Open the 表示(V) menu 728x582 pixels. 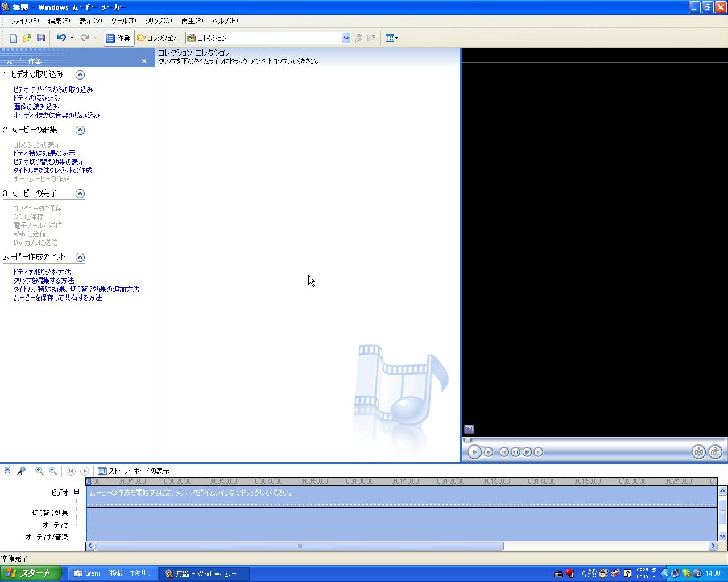tap(90, 21)
